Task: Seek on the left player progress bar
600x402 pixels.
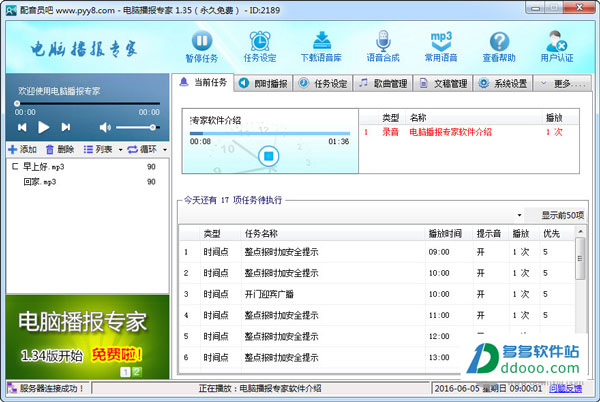Action: [87, 103]
